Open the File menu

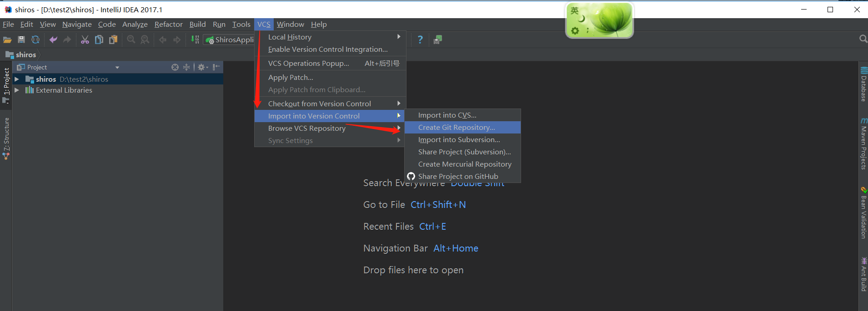point(8,25)
